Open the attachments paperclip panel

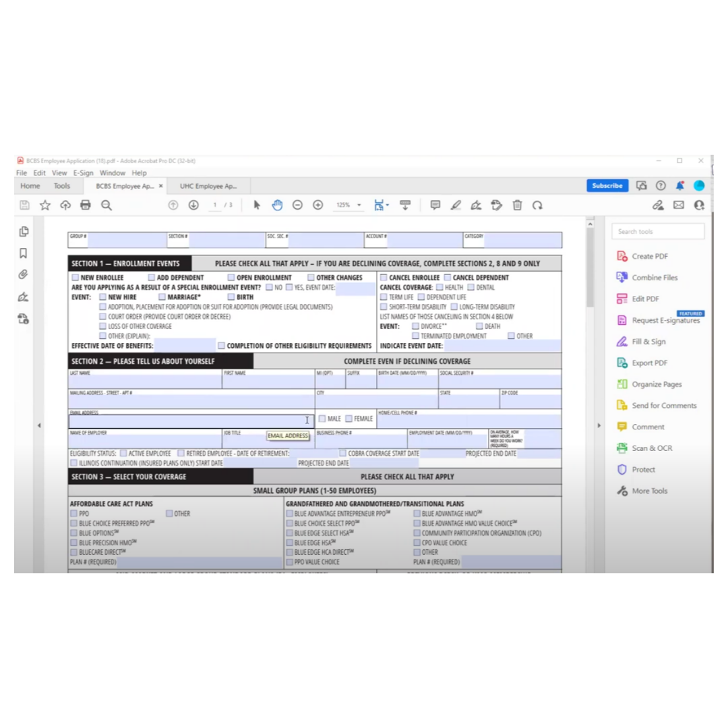click(23, 274)
